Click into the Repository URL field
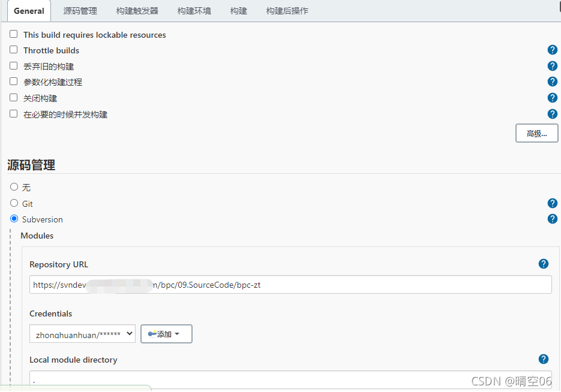Image resolution: width=561 pixels, height=392 pixels. coord(290,285)
